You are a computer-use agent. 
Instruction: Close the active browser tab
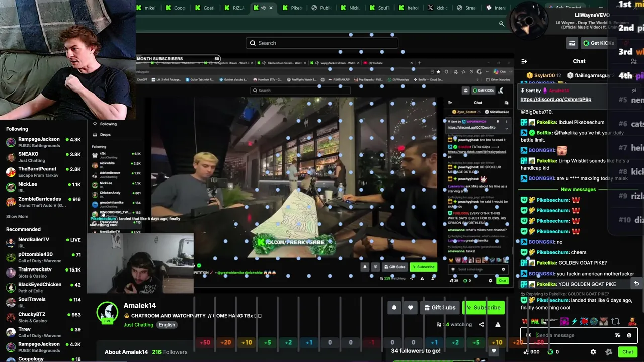[271, 8]
